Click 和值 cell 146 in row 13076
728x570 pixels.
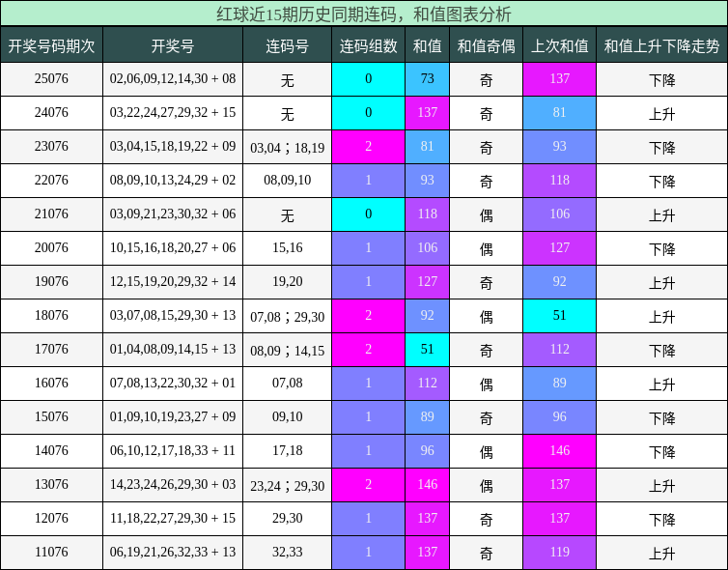coord(427,485)
